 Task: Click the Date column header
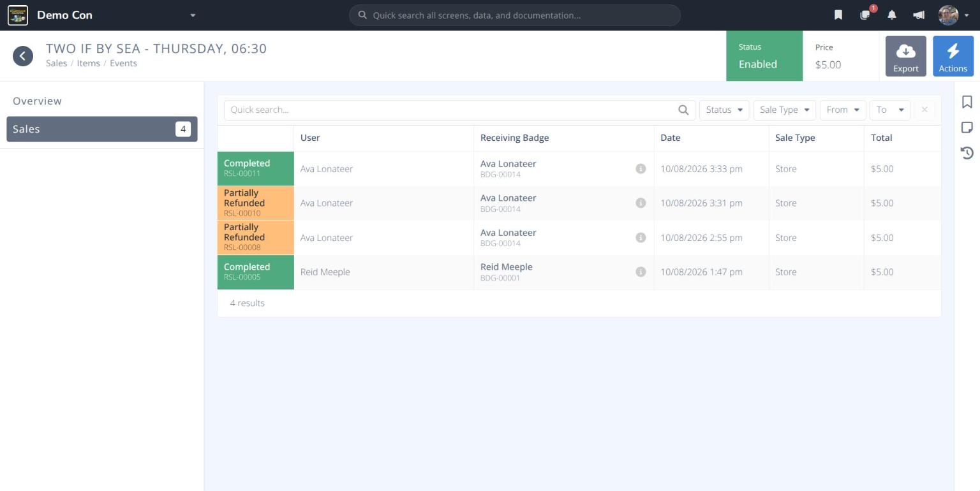point(671,138)
